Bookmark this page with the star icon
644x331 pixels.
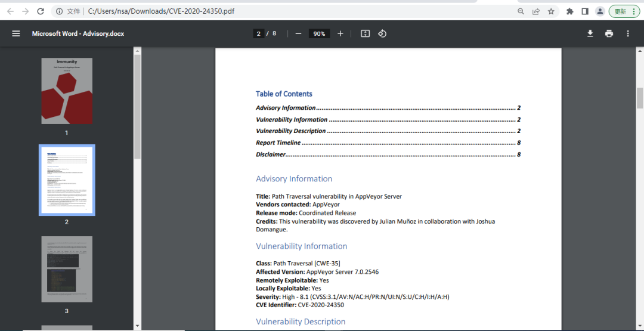[551, 11]
